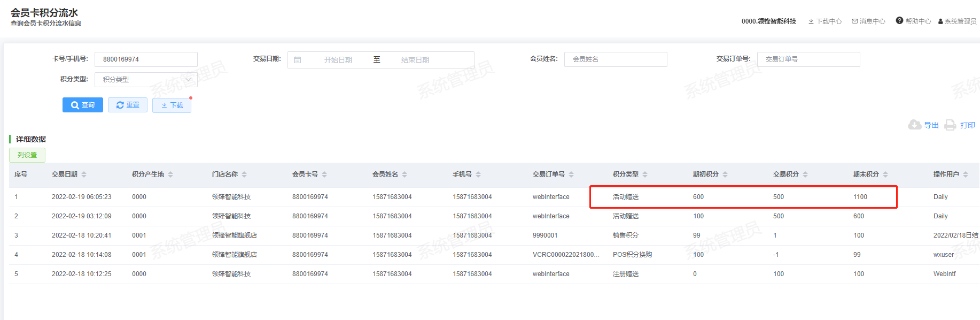
Task: Click operator cell wxuser
Action: coord(944,255)
